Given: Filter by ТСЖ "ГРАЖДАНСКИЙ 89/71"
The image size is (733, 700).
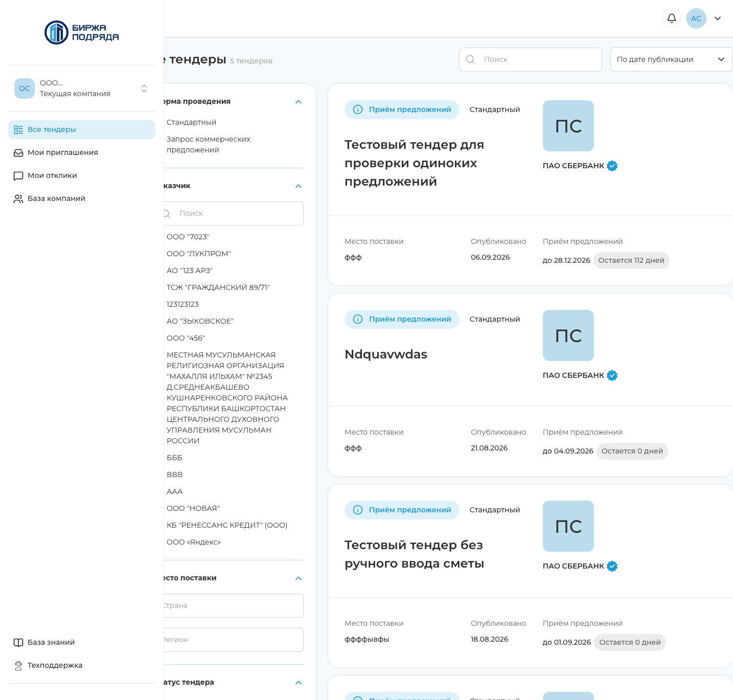Looking at the screenshot, I should point(218,288).
